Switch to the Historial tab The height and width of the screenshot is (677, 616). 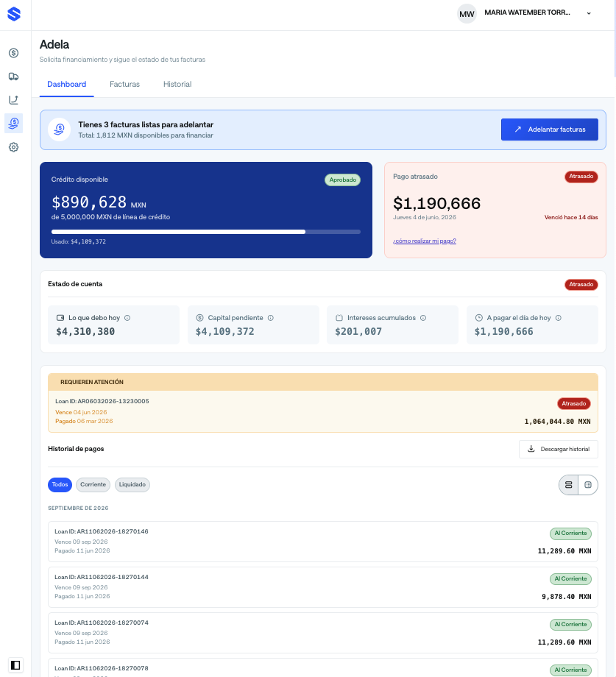coord(177,85)
